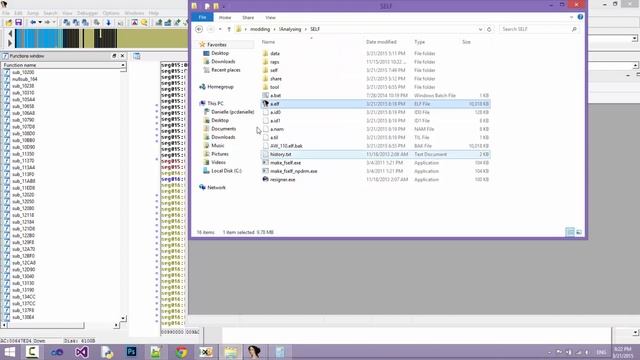Save database icon in IDA toolbar
Screen dimensions: 640x360
(18, 22)
